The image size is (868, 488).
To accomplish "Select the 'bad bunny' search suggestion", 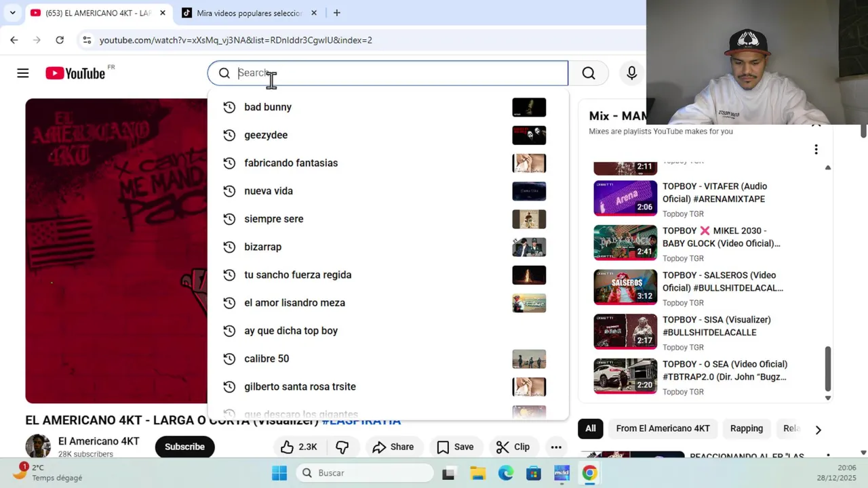I will pyautogui.click(x=388, y=107).
